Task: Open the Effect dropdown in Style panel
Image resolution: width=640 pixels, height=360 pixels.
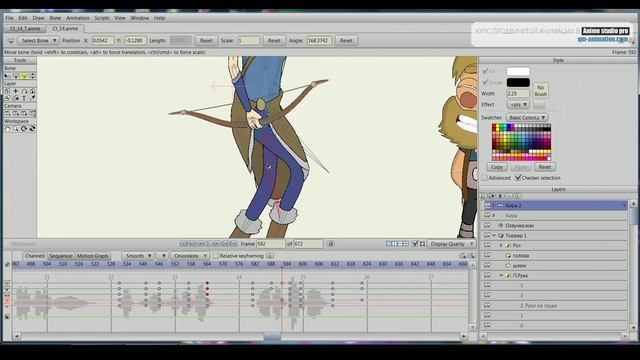Action: pyautogui.click(x=518, y=105)
